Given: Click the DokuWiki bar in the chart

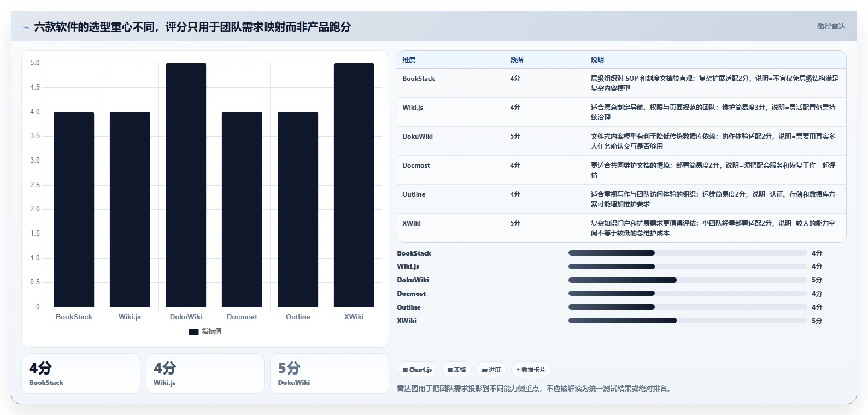Looking at the screenshot, I should 186,185.
